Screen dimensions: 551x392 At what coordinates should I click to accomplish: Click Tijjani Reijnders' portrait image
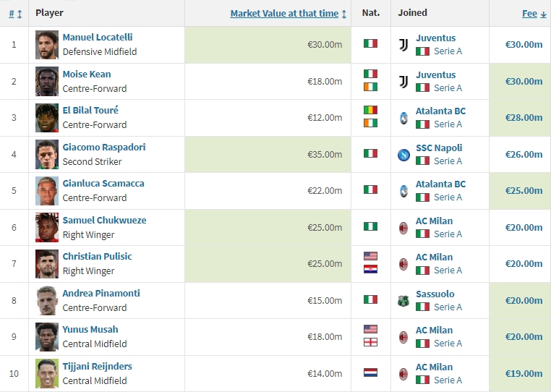(x=47, y=373)
